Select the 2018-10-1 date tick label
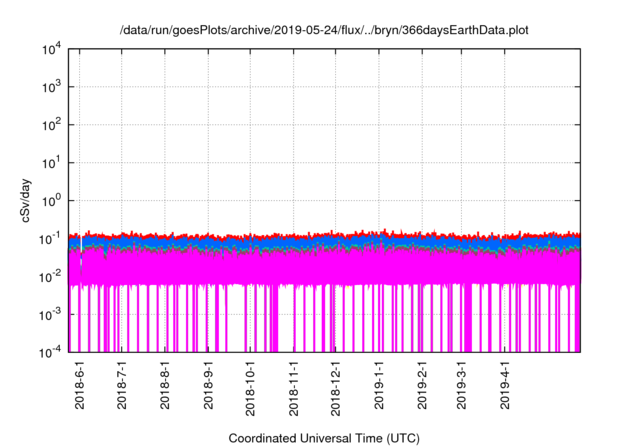Viewport: 640px width, 448px height. [x=250, y=389]
